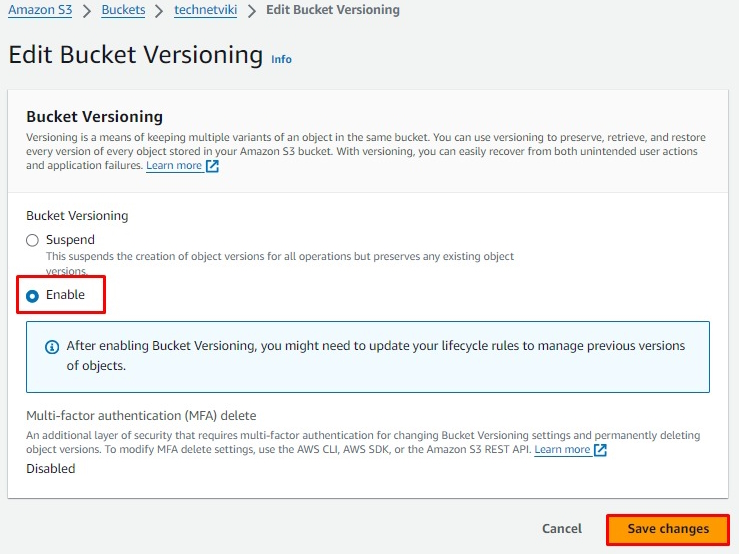Click current Edit Bucket Versioning breadcrumb text
The height and width of the screenshot is (554, 739).
click(332, 10)
